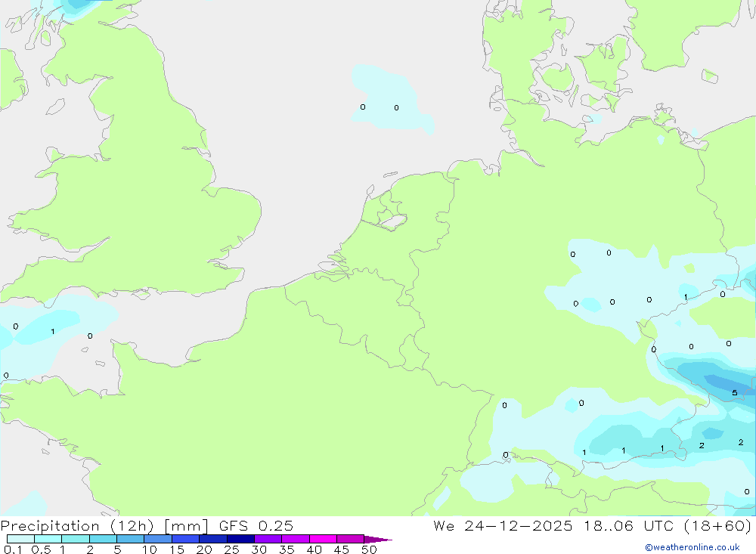Select the 5–10 mm legend color swatch
Screen dimensions: 756x554
[131, 539]
